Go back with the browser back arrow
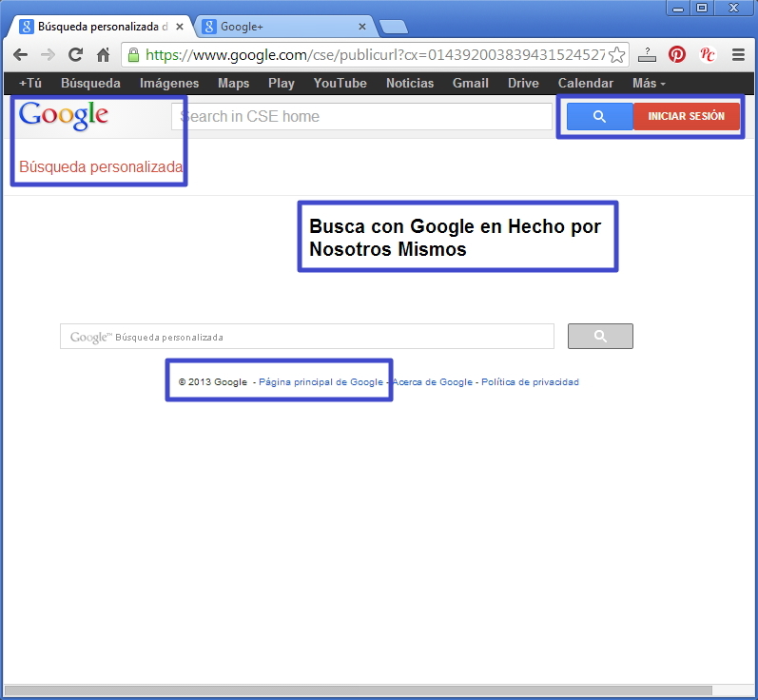Screen dimensions: 758x700 20,54
